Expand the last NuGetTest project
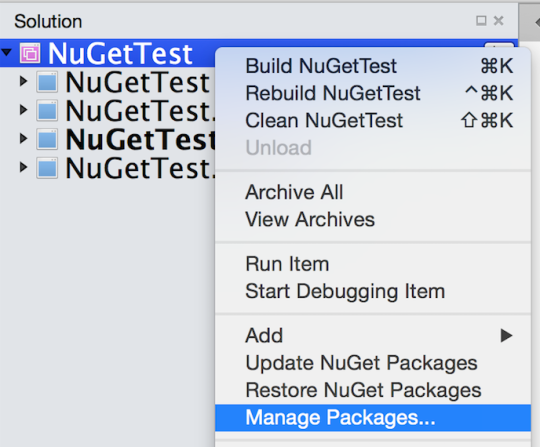 [23, 167]
